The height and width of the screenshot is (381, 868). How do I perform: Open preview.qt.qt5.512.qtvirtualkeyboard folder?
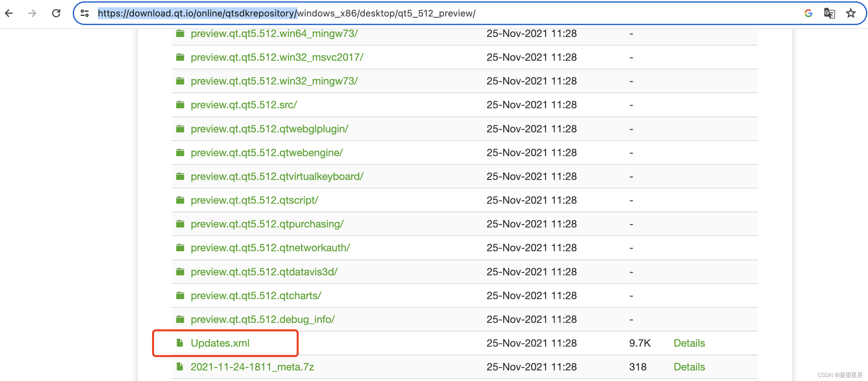[277, 176]
